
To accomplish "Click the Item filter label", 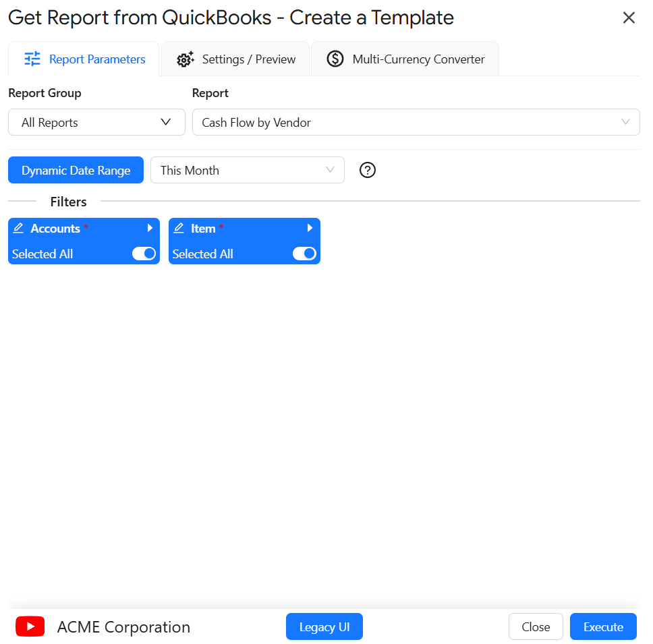I will click(203, 229).
